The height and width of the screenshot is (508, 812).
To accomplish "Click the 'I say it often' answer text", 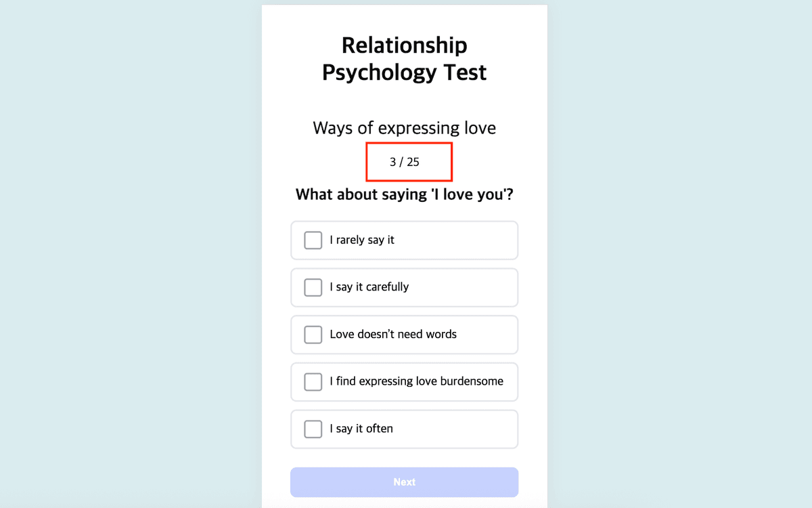I will pyautogui.click(x=361, y=429).
